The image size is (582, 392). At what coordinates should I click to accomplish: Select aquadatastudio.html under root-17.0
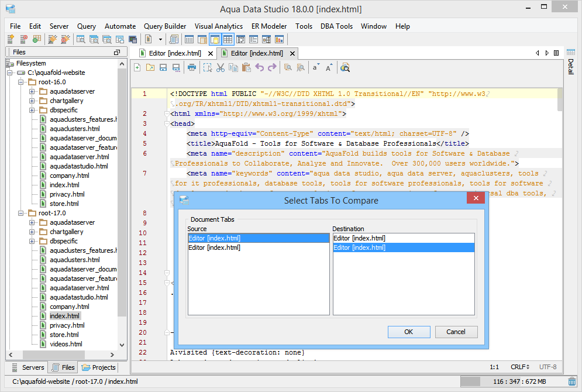pyautogui.click(x=79, y=297)
